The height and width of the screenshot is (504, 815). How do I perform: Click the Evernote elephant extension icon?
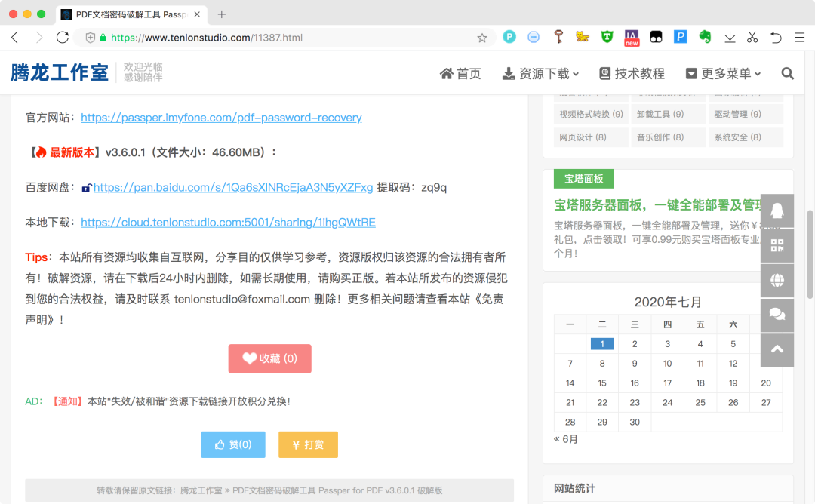click(705, 37)
